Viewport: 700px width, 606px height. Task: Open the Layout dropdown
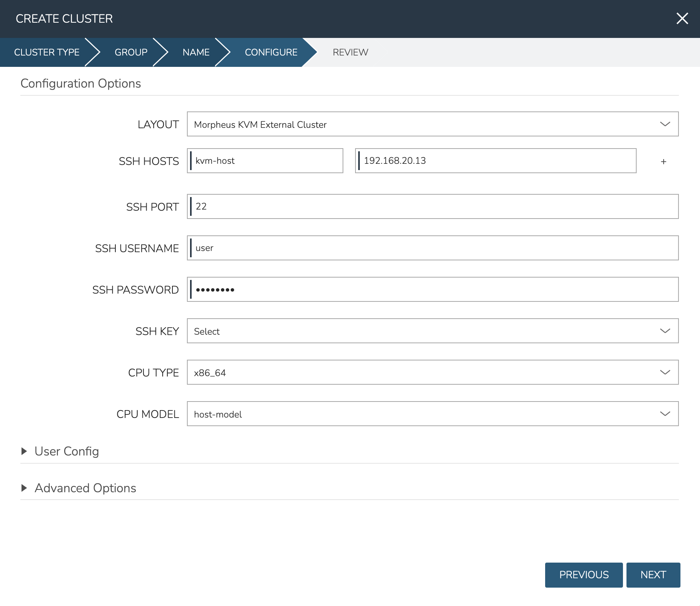tap(433, 124)
